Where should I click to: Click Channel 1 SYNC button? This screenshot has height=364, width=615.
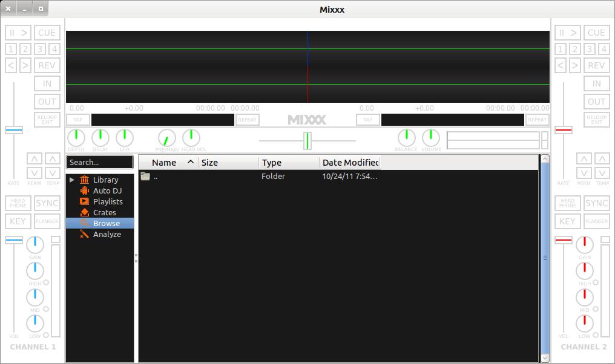(47, 203)
